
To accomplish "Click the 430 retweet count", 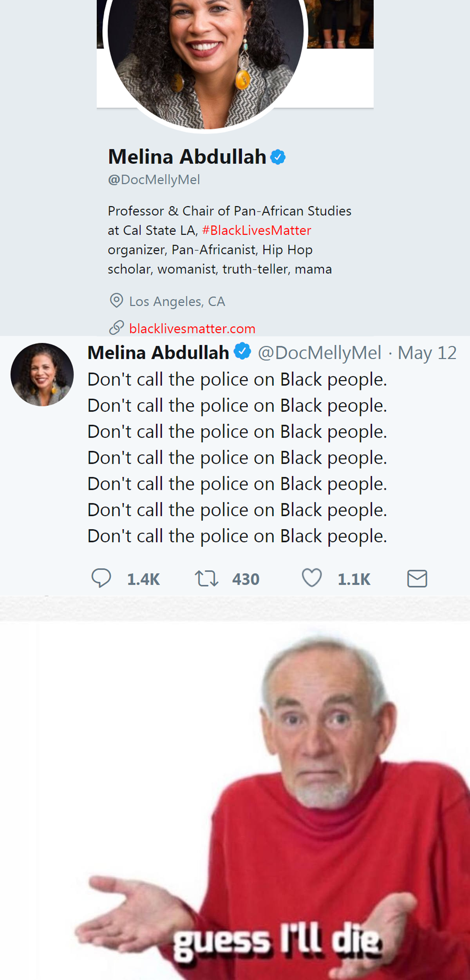I will pyautogui.click(x=246, y=579).
